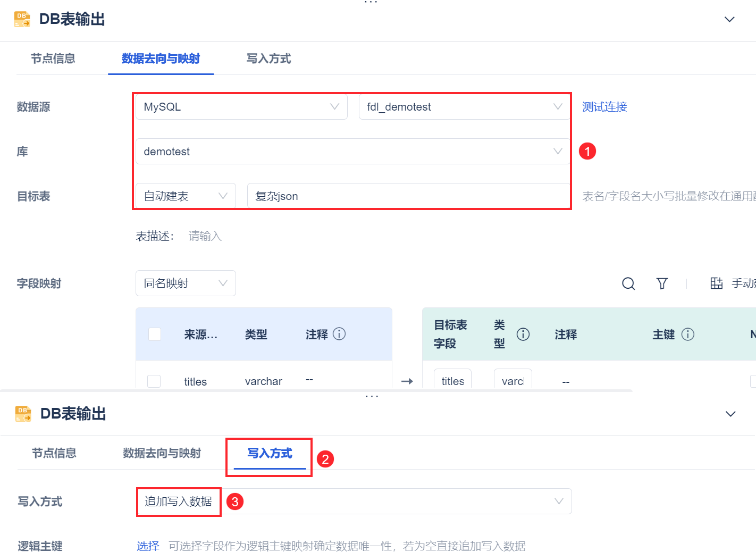Image resolution: width=756 pixels, height=560 pixels.
Task: Switch to 节点信息 tab in top panel
Action: [x=53, y=58]
